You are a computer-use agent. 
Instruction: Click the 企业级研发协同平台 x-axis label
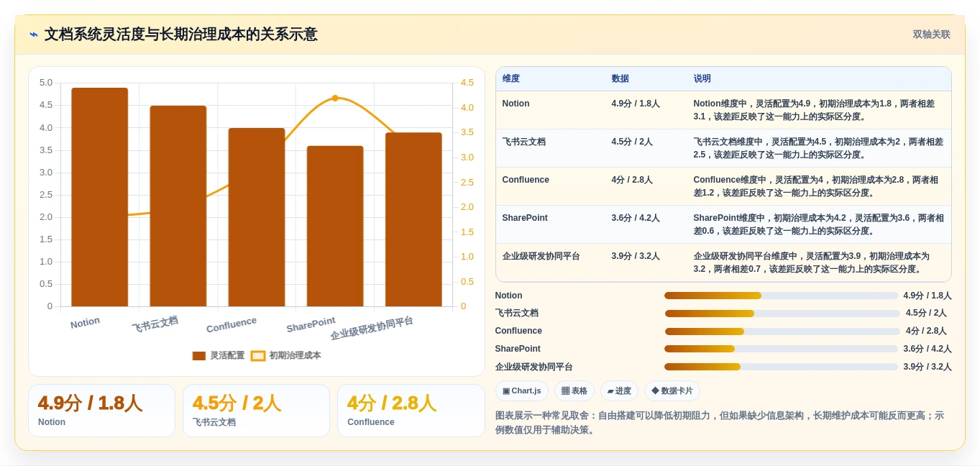pos(372,328)
